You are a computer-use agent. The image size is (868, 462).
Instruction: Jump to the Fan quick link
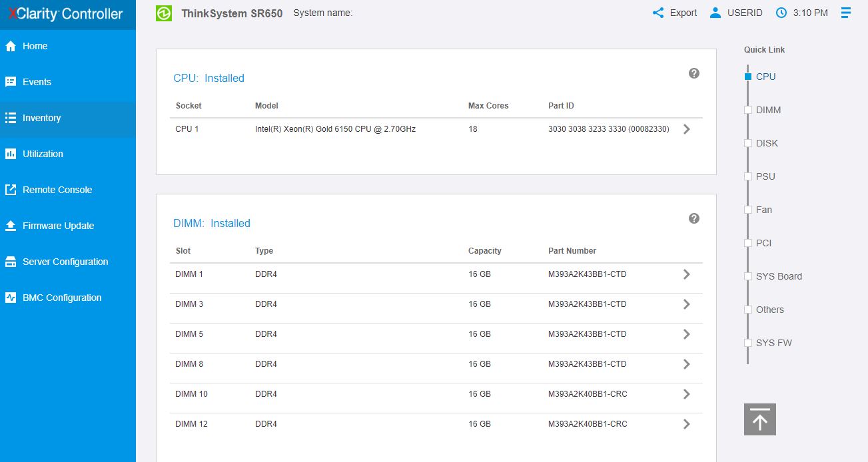click(763, 210)
